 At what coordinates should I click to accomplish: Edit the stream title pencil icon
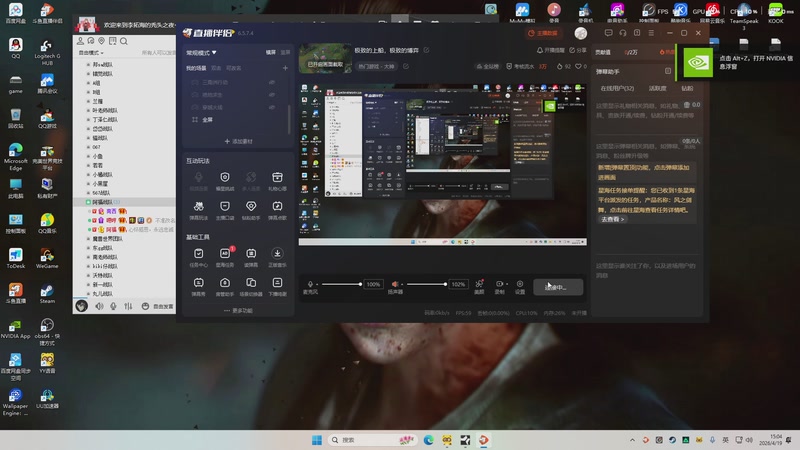coord(426,50)
